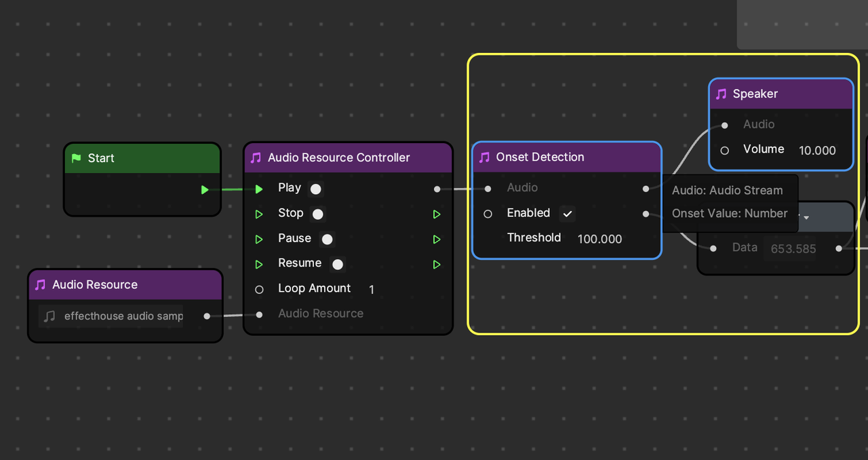Click the Pause output arrow on controller's right
868x460 pixels.
pyautogui.click(x=437, y=239)
